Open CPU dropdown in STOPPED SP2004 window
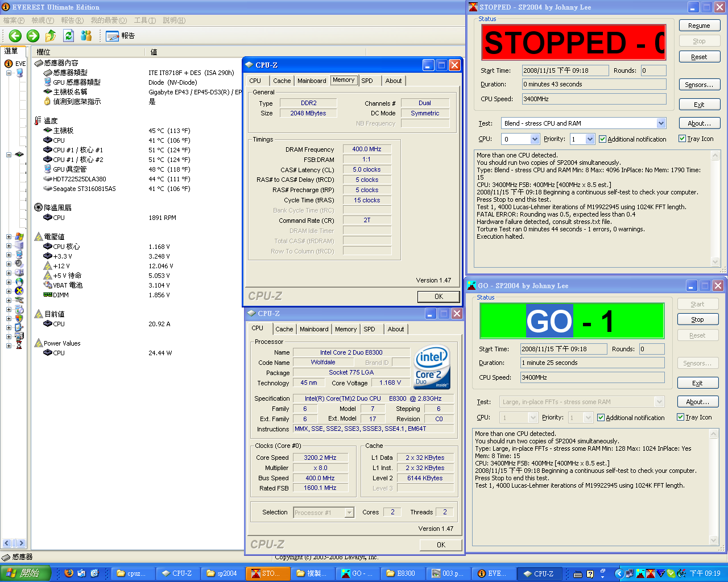The image size is (728, 582). 535,139
